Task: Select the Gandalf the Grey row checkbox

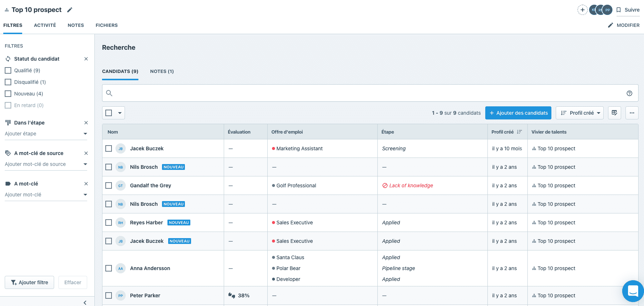Action: (x=109, y=185)
